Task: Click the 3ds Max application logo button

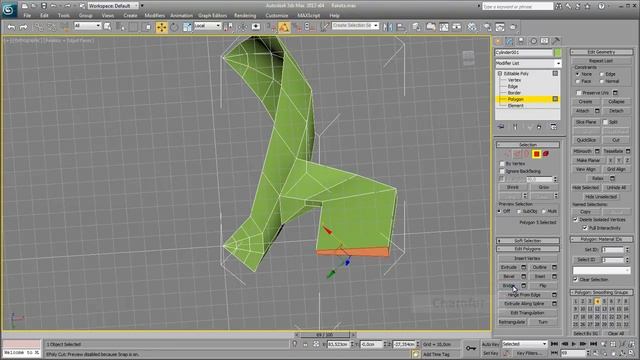Action: coord(9,9)
